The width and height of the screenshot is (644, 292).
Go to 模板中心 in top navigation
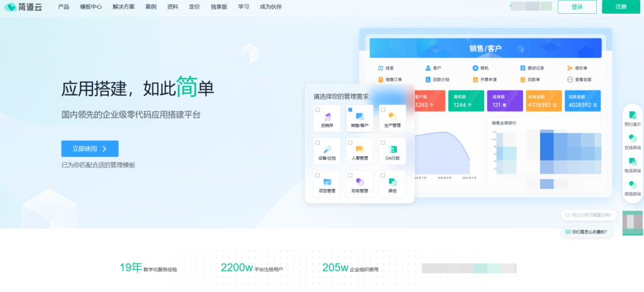tap(91, 7)
